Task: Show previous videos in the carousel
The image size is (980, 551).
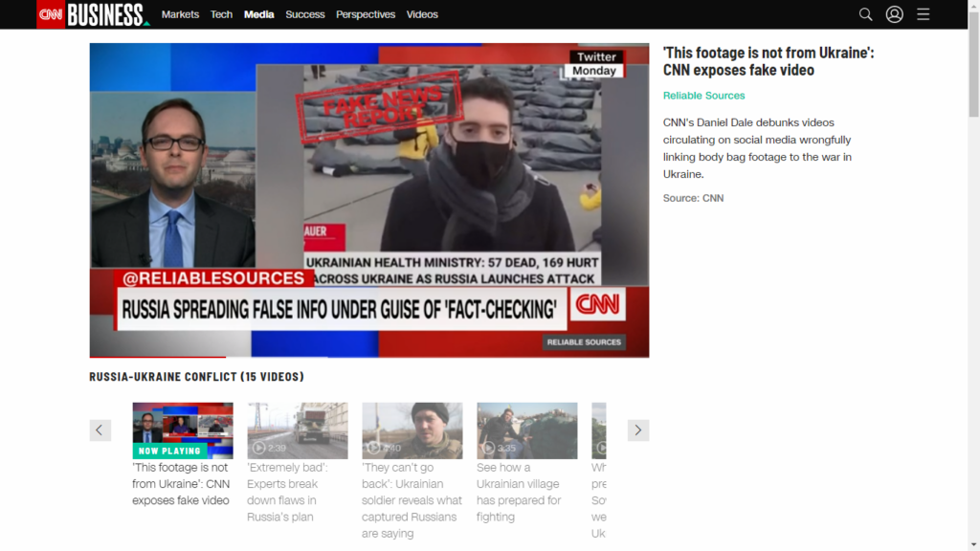Action: coord(100,430)
